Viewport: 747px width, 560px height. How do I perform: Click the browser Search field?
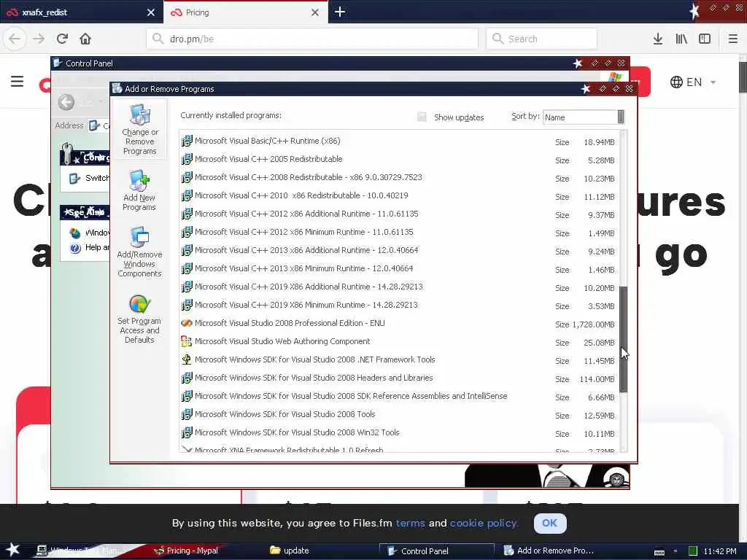[x=542, y=39]
